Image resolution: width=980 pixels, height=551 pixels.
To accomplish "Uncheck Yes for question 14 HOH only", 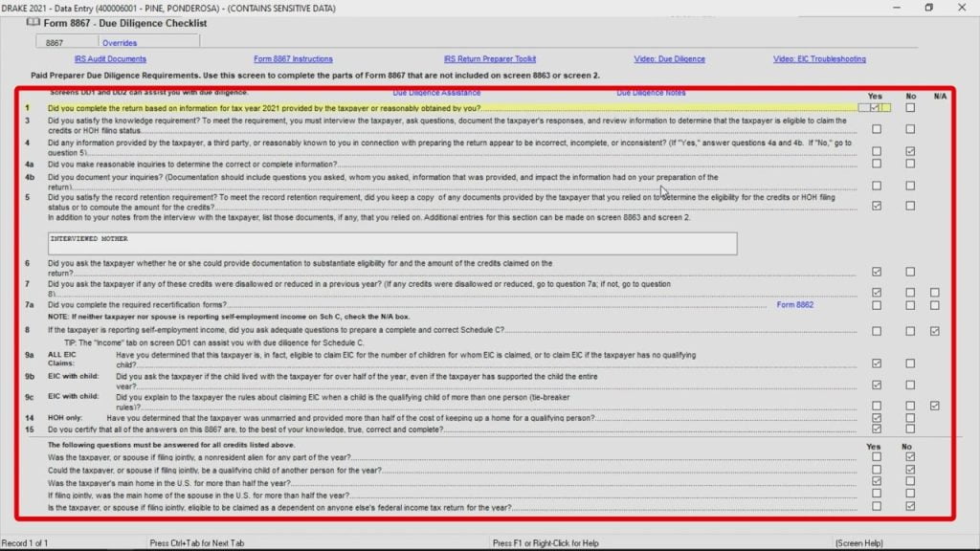I will tap(877, 418).
